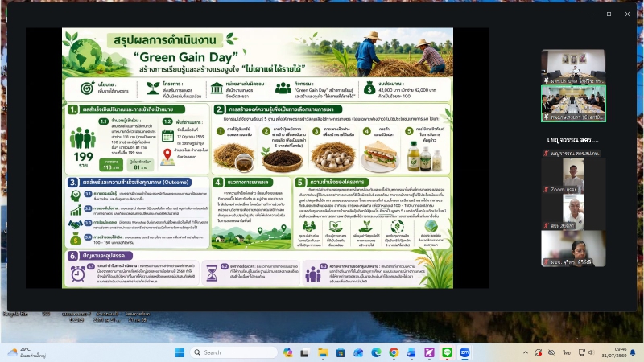Maximize the Zoom meeting window
The height and width of the screenshot is (362, 644).
coord(609,14)
